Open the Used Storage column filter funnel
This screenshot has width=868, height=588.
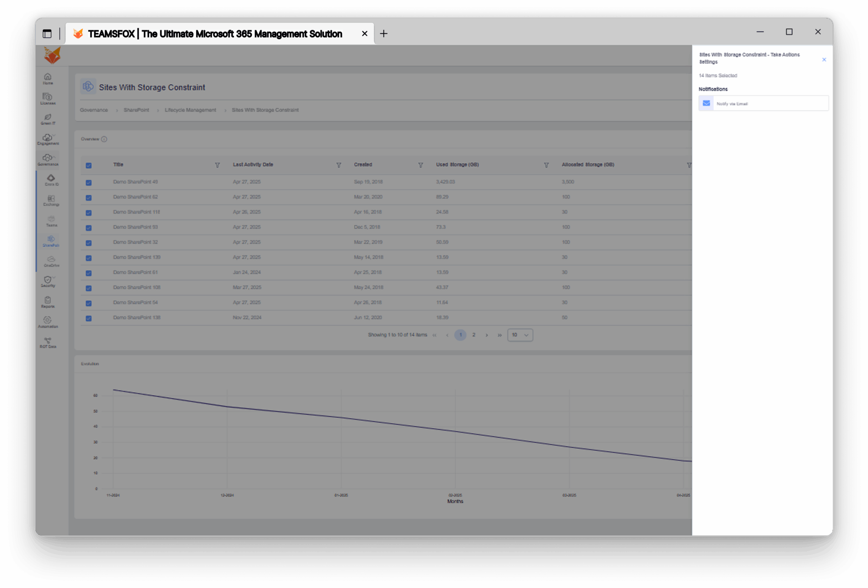546,165
